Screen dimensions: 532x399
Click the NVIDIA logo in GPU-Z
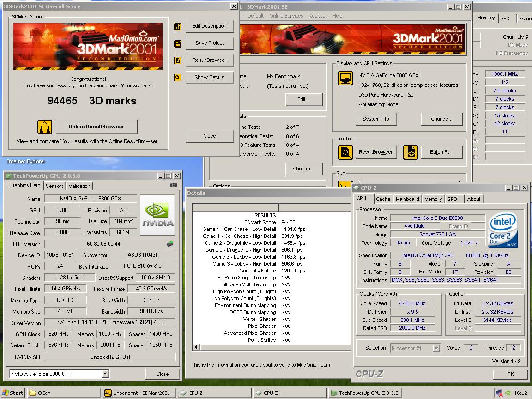pos(157,215)
